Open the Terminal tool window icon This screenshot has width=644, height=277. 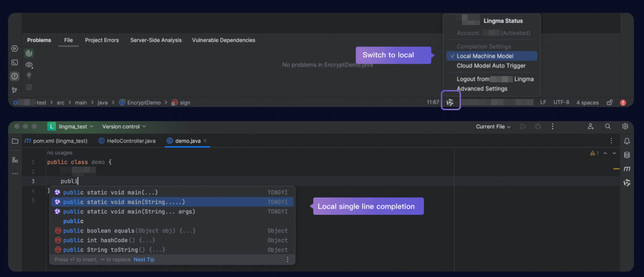click(x=14, y=62)
